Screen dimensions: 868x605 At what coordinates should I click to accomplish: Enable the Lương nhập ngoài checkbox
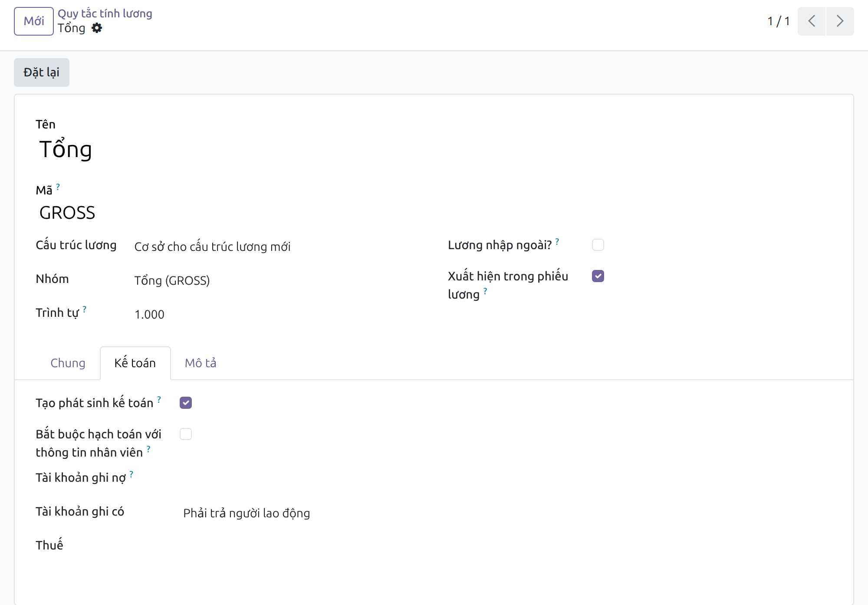coord(598,245)
